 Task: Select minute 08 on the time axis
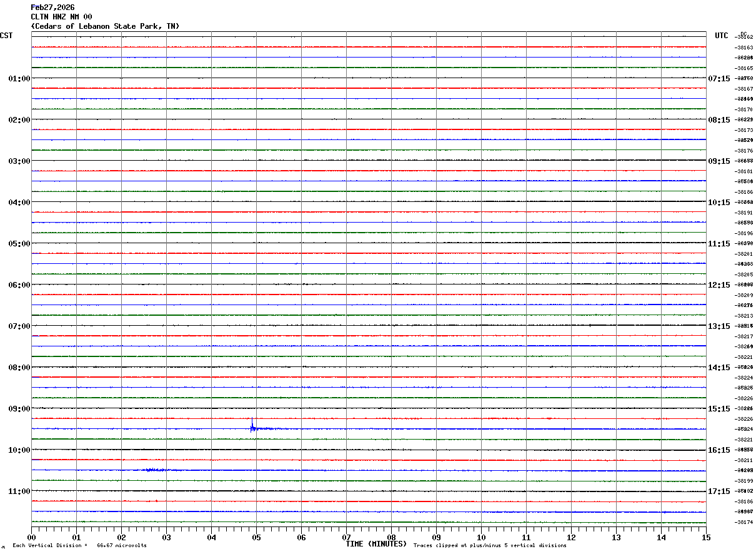391,538
